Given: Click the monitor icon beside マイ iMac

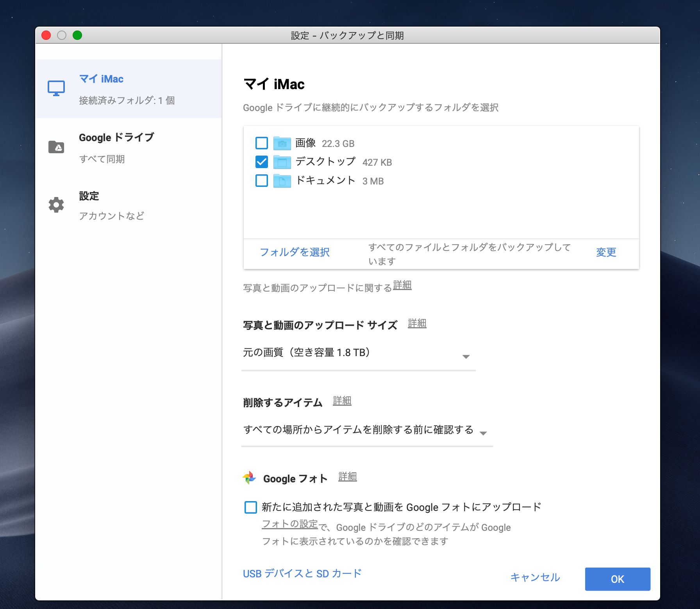Looking at the screenshot, I should click(56, 88).
